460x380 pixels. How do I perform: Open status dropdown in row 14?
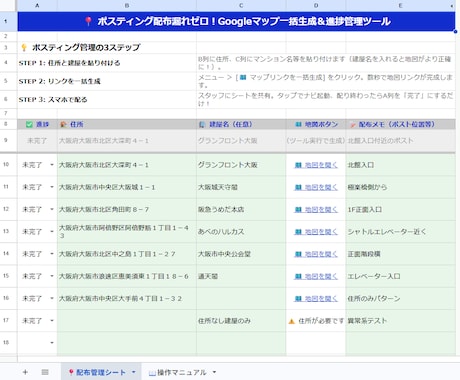[52, 254]
